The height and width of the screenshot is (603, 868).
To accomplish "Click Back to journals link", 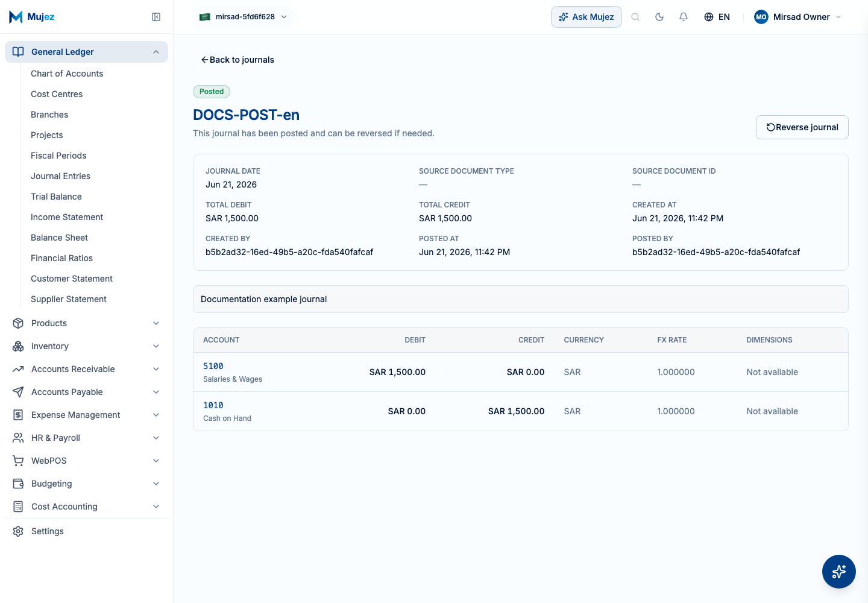I will [x=237, y=60].
